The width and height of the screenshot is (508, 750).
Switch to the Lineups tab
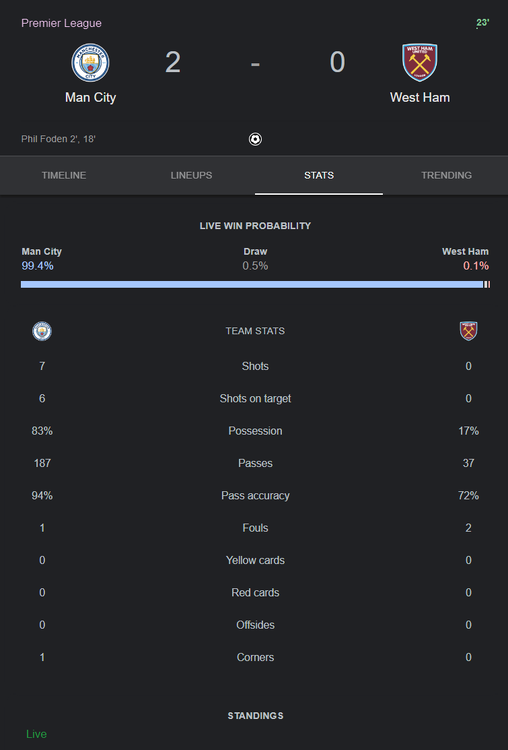191,175
